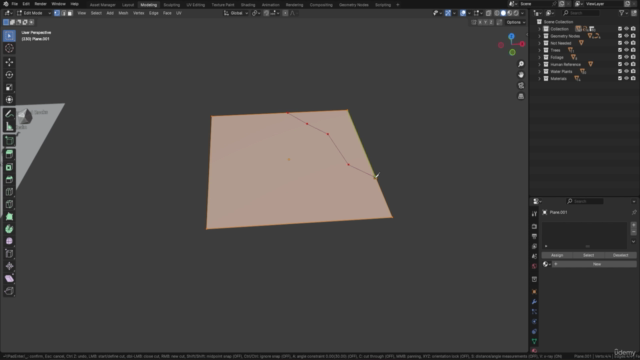Click the material Deselect button

click(x=620, y=255)
